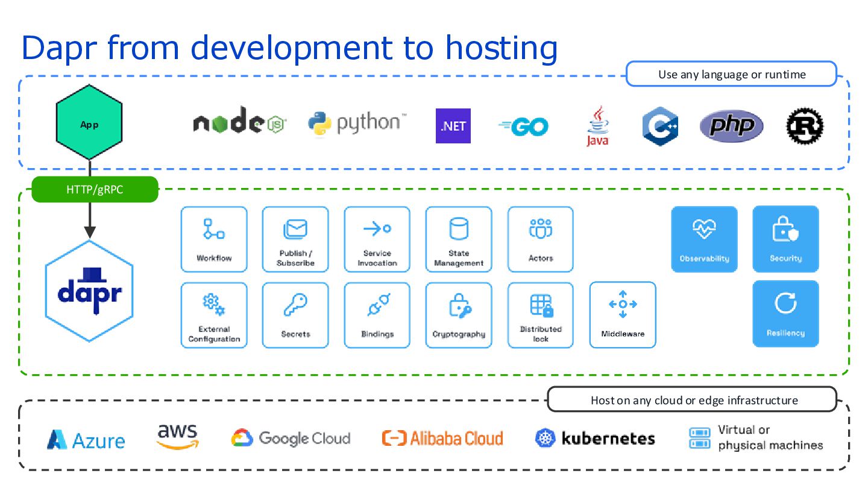Open the Secrets key tile
Image resolution: width=868 pixels, height=488 pixels.
295,315
